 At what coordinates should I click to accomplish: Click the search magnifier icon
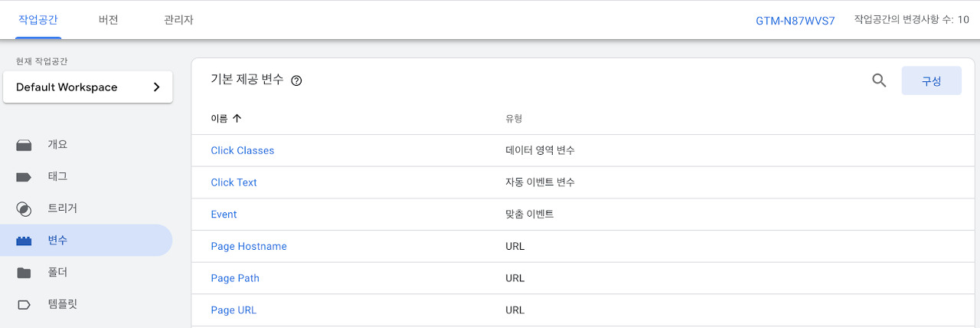click(x=879, y=80)
